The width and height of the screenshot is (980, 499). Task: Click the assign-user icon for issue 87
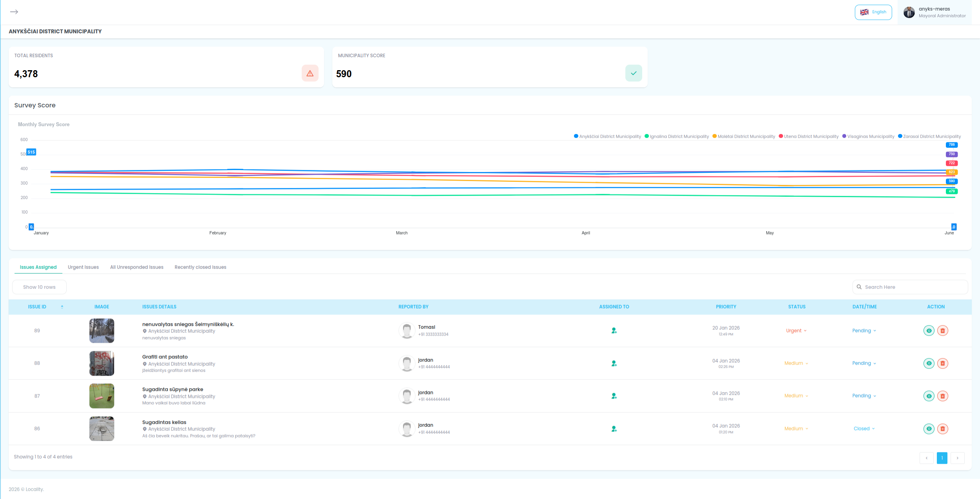pos(613,396)
